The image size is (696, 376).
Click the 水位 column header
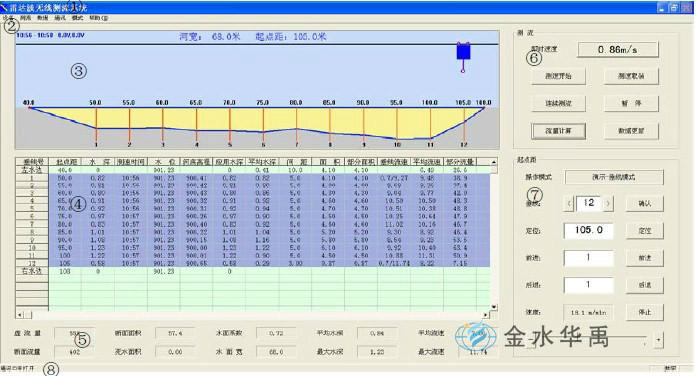163,162
